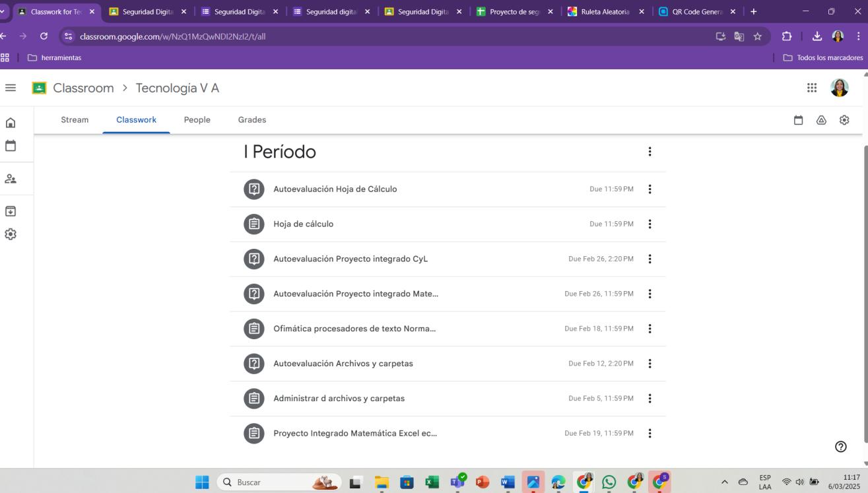Screen dimensions: 868x493
Task: Switch to the Proyecto de seg browser tab
Action: coord(515,12)
